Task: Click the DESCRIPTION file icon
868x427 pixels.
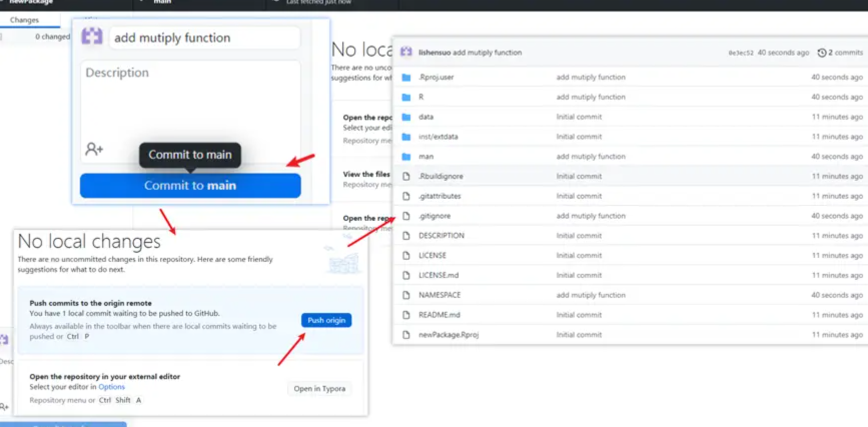Action: click(406, 236)
